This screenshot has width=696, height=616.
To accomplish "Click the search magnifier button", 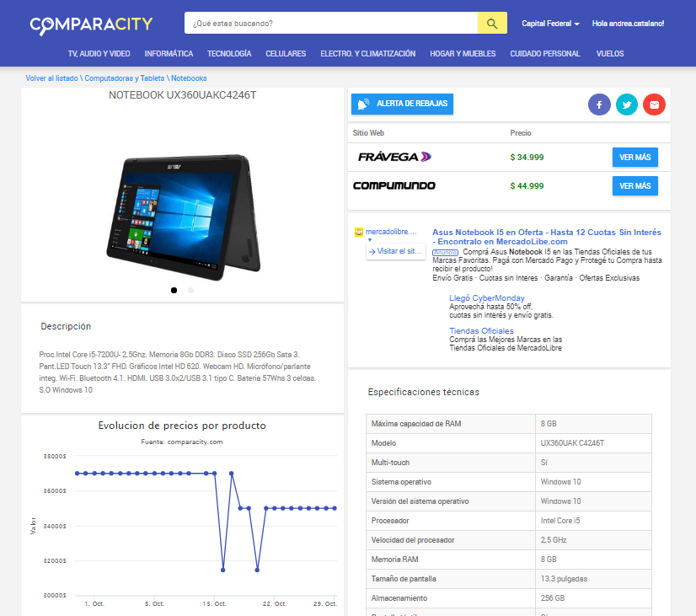I will point(492,23).
